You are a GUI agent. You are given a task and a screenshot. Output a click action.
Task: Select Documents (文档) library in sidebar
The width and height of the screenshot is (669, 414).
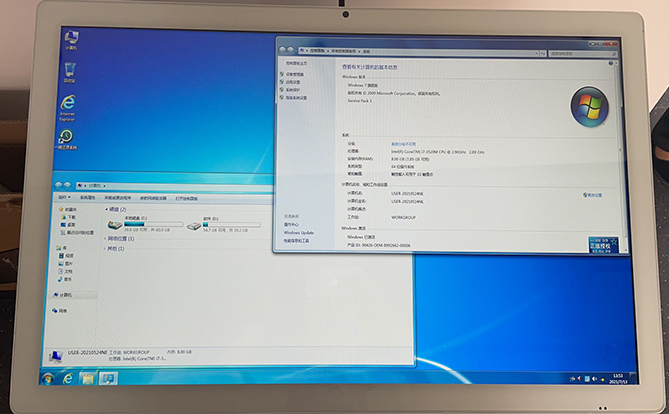66,271
